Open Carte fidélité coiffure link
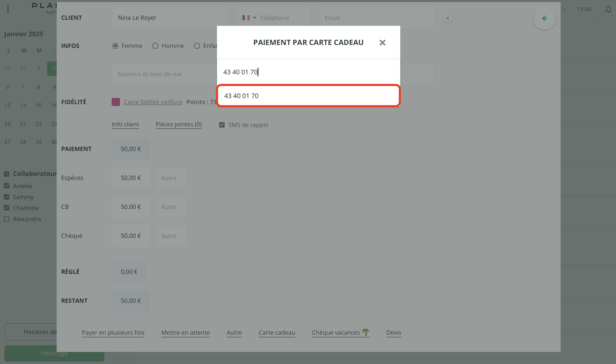Screen dimensions: 616x364 click(x=153, y=102)
